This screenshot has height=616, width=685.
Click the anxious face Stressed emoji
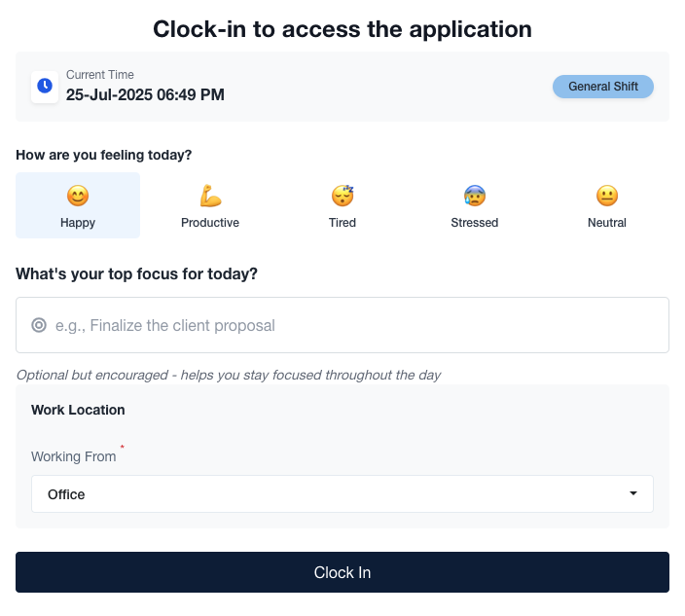[475, 196]
